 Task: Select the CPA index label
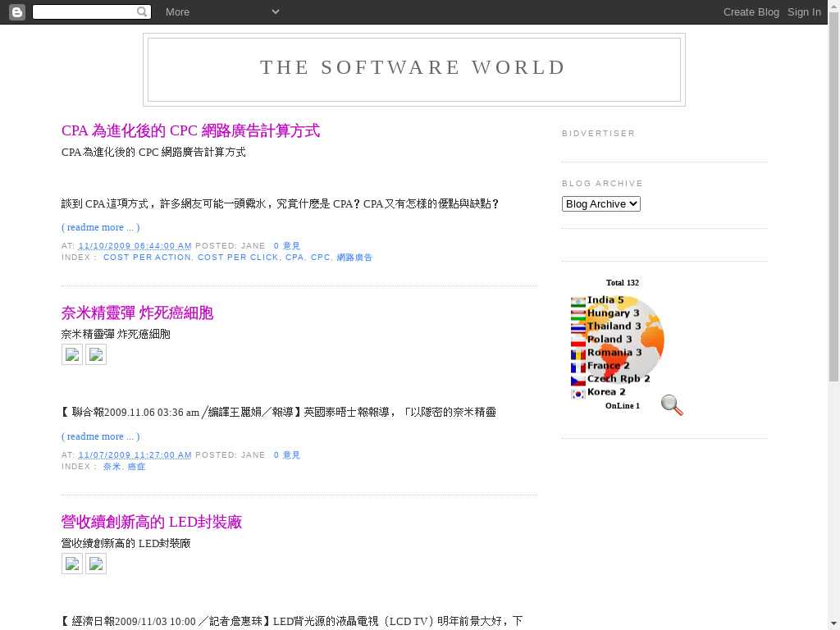tap(294, 258)
